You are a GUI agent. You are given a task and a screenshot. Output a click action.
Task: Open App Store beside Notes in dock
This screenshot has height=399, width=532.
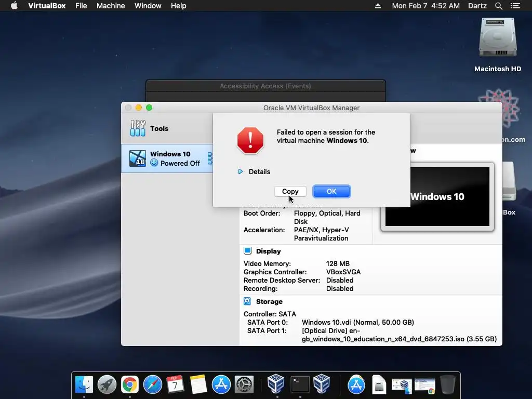[x=221, y=384]
